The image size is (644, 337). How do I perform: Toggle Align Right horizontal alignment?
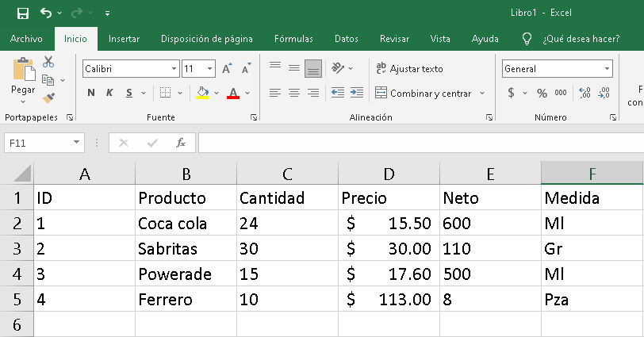313,94
